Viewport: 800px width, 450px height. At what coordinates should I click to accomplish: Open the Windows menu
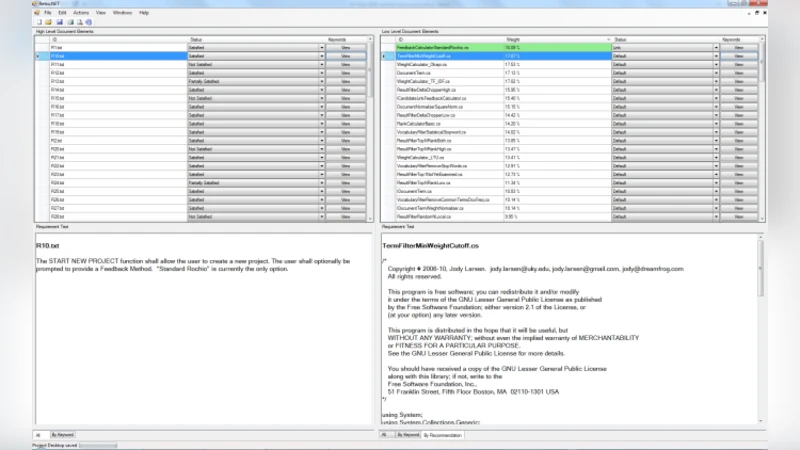coord(121,12)
